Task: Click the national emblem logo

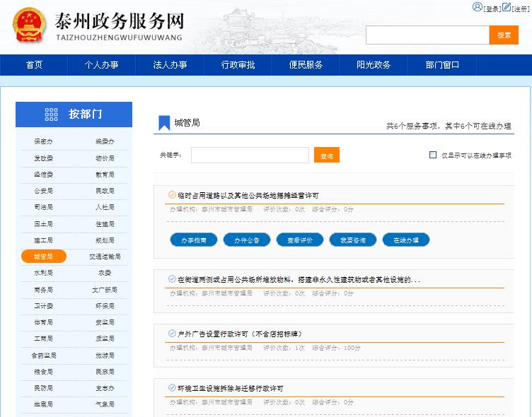Action: pos(29,25)
